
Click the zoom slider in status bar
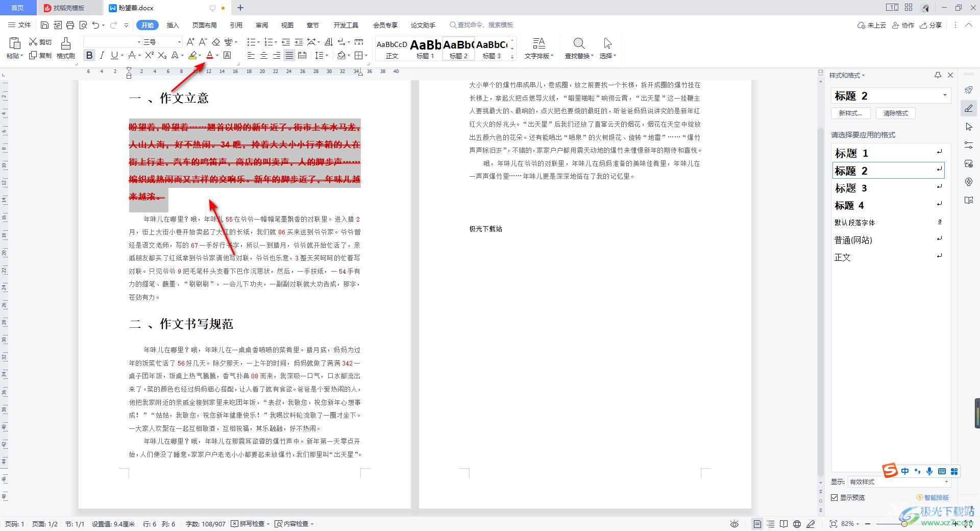click(x=904, y=524)
